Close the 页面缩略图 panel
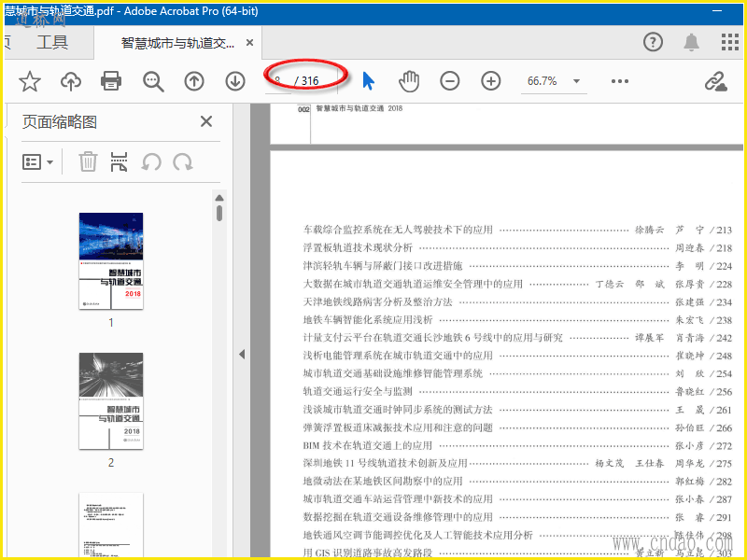 click(x=206, y=121)
